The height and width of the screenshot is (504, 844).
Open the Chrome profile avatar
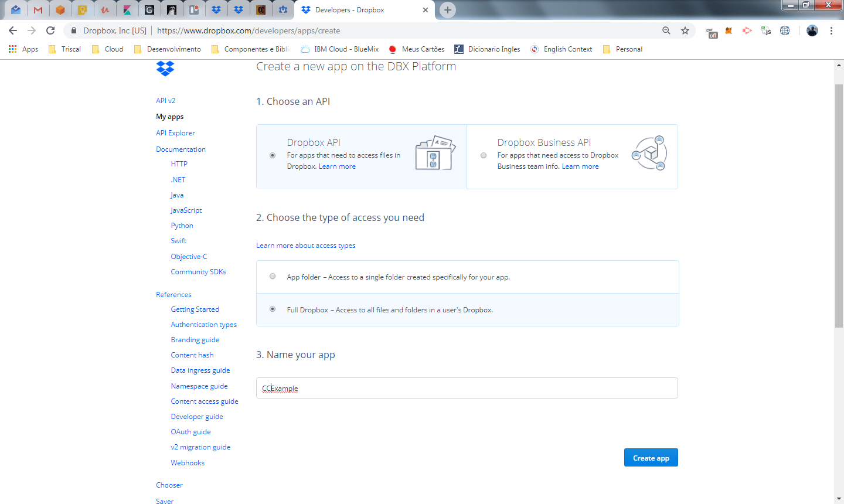click(812, 30)
